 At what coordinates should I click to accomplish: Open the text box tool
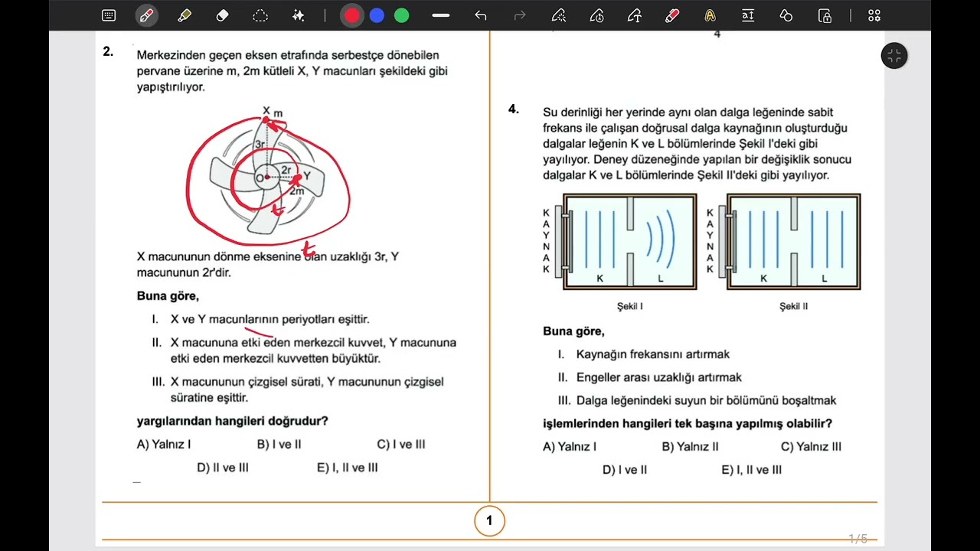(x=748, y=15)
